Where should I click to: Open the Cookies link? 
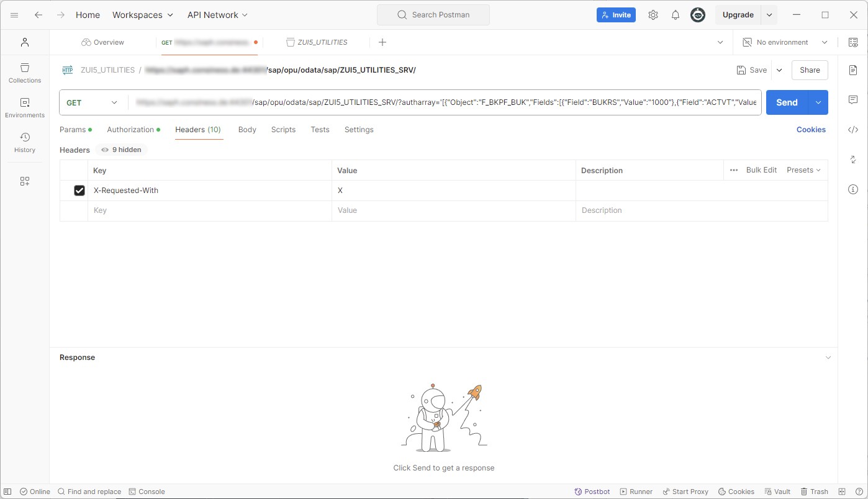(x=811, y=130)
